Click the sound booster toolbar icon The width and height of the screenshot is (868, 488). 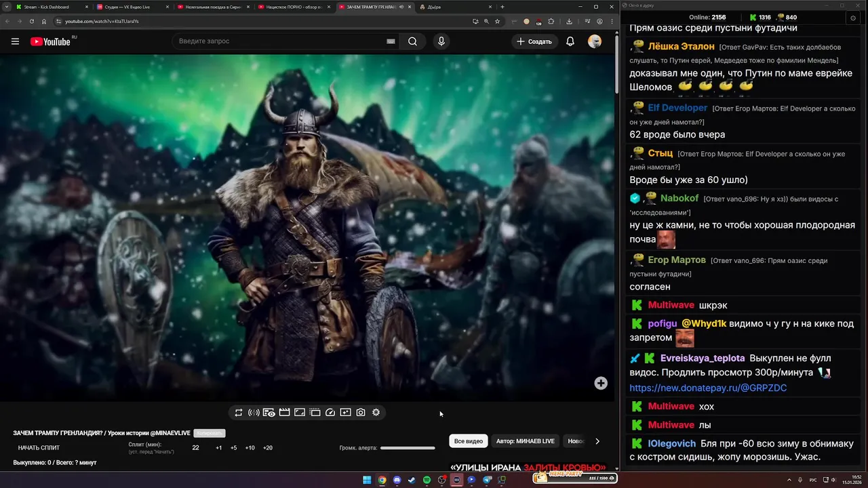pos(254,412)
